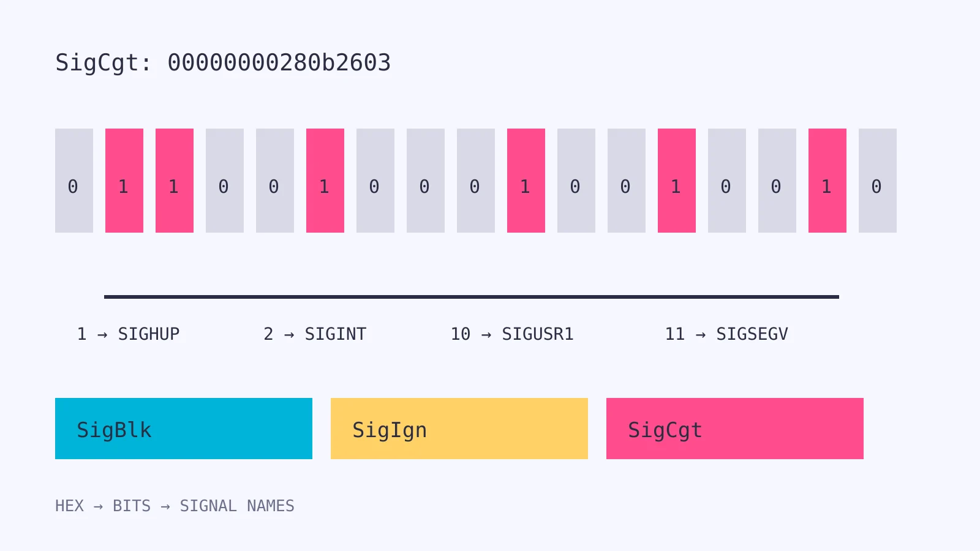
Task: Select the first bit cell showing 0
Action: (74, 181)
